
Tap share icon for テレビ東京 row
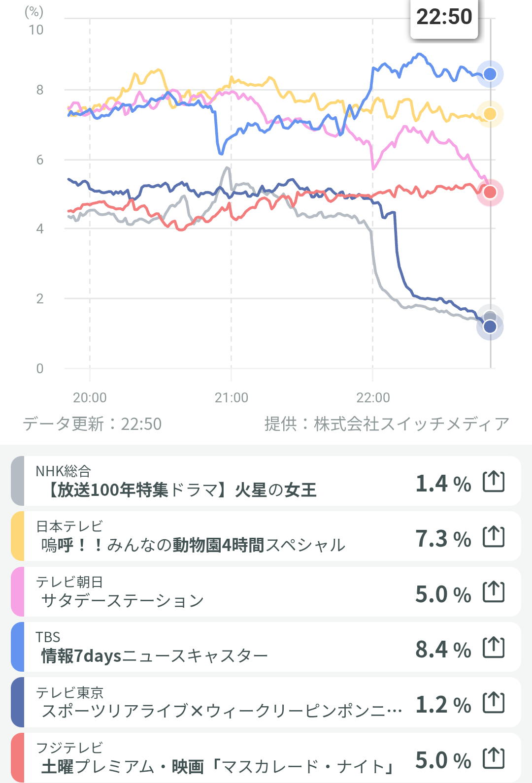pos(494,703)
